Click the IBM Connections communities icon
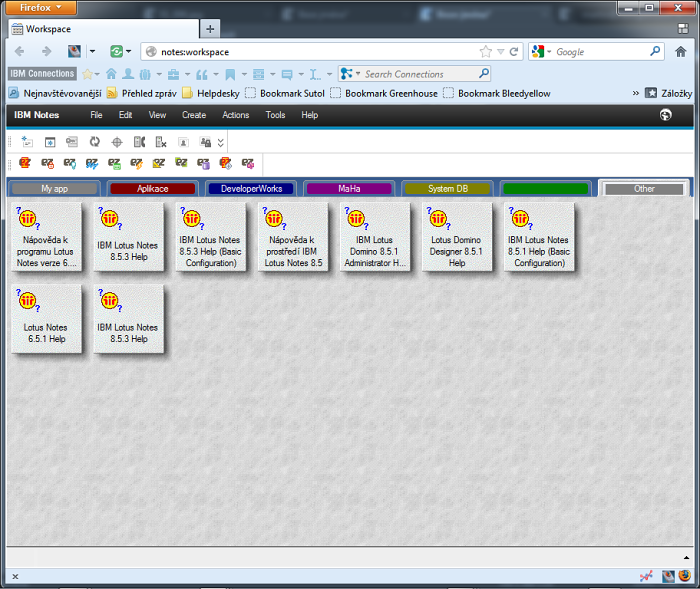The image size is (700, 589). pos(145,74)
